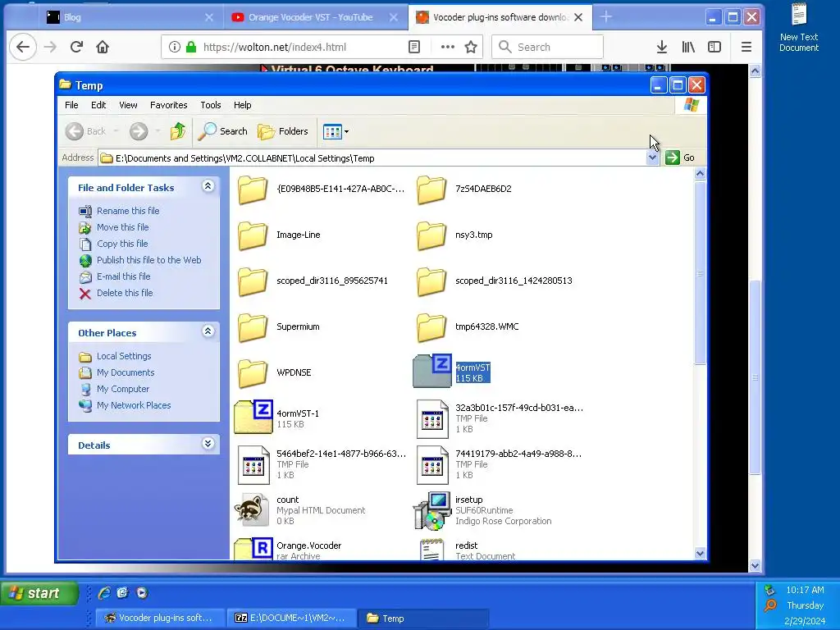This screenshot has width=840, height=630.
Task: Click file list scrollbar up arrow
Action: coord(700,174)
